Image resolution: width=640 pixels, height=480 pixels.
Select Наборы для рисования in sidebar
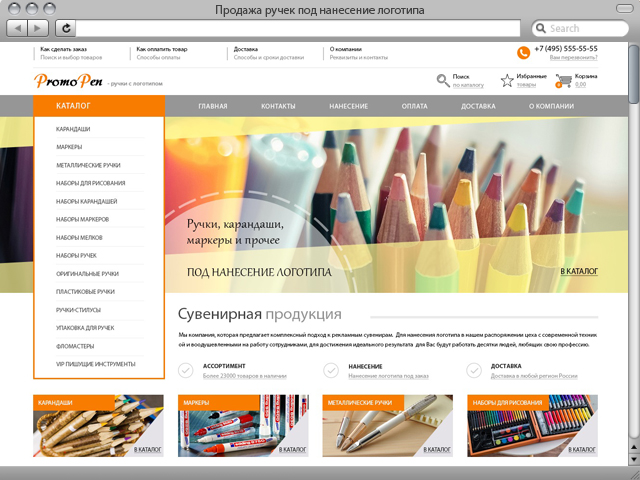[x=91, y=183]
